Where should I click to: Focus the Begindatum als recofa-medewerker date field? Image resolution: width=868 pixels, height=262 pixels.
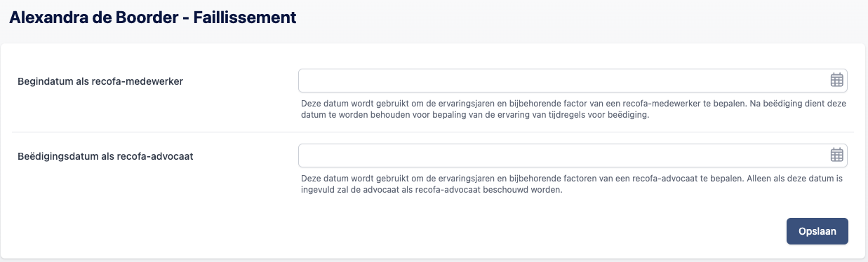tap(573, 80)
